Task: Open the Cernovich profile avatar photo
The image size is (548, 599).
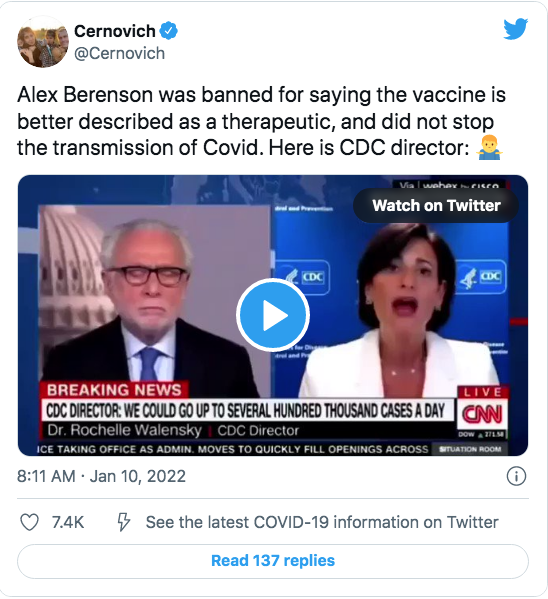Action: (42, 42)
